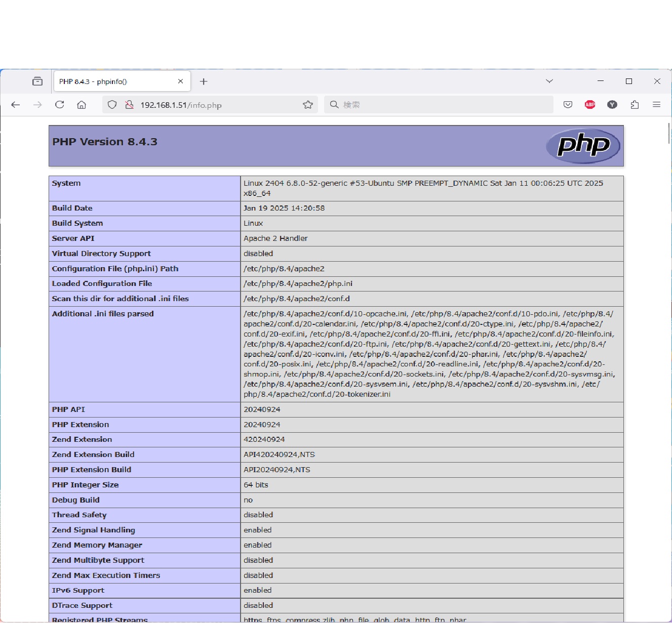Bookmark this page with the star
Screen dimensions: 672x623
(x=307, y=105)
